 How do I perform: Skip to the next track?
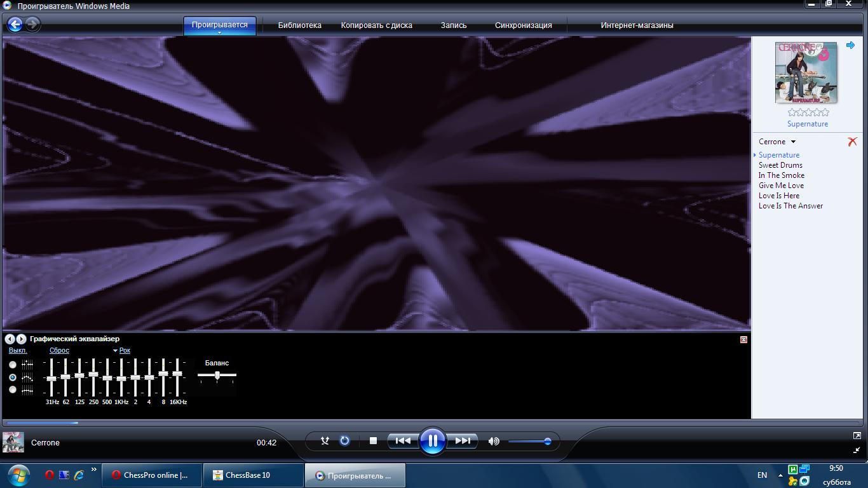click(x=463, y=440)
